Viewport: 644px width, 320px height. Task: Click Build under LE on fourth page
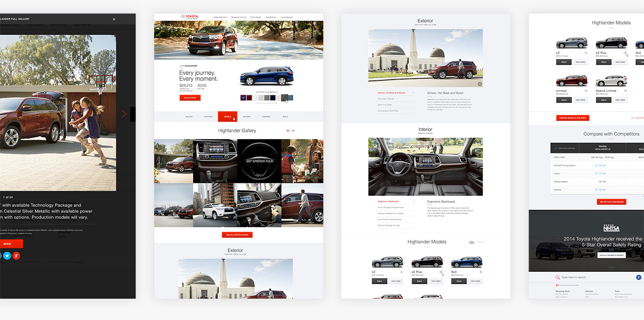coord(564,62)
